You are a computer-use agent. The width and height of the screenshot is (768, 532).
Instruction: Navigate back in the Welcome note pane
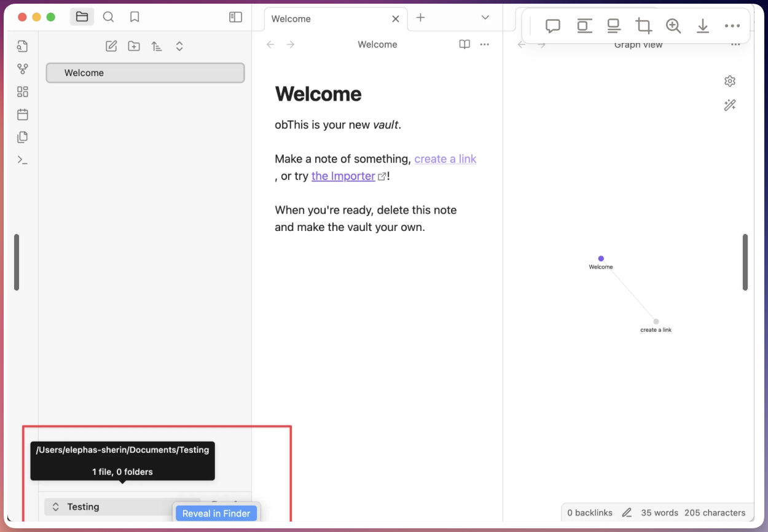click(270, 44)
